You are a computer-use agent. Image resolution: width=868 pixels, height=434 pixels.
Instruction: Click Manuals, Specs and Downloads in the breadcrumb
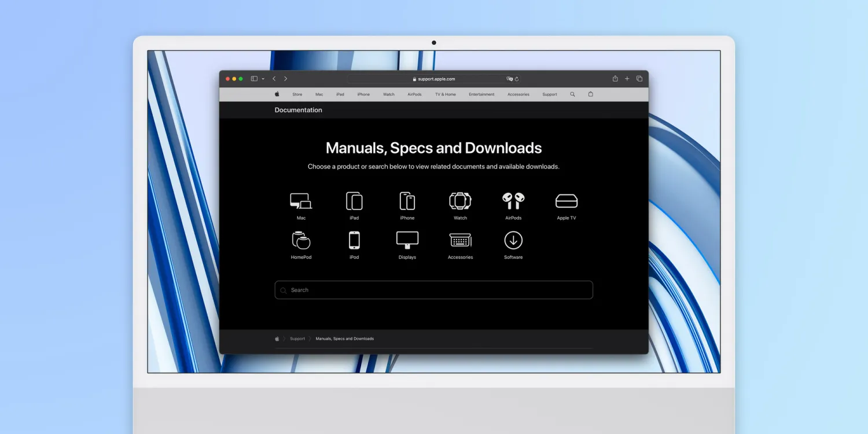(x=345, y=339)
